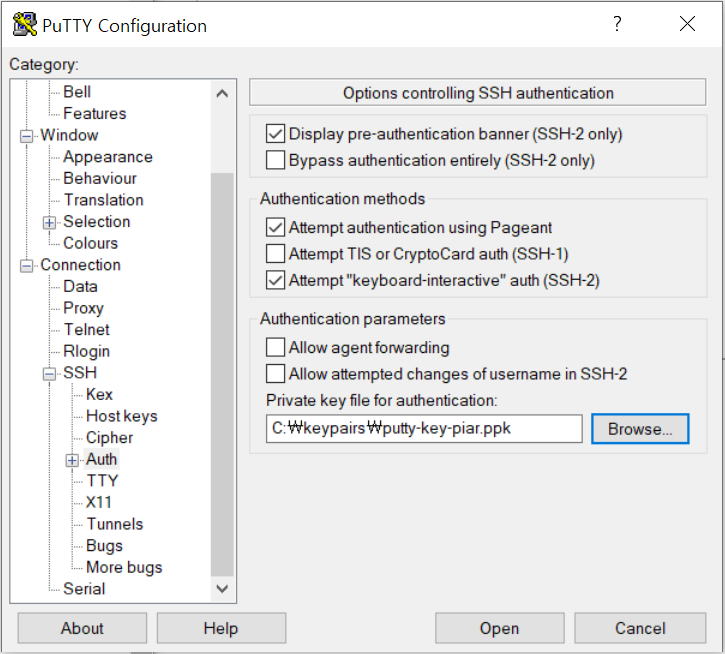Collapse the Window tree node
This screenshot has width=725, height=654.
(27, 136)
